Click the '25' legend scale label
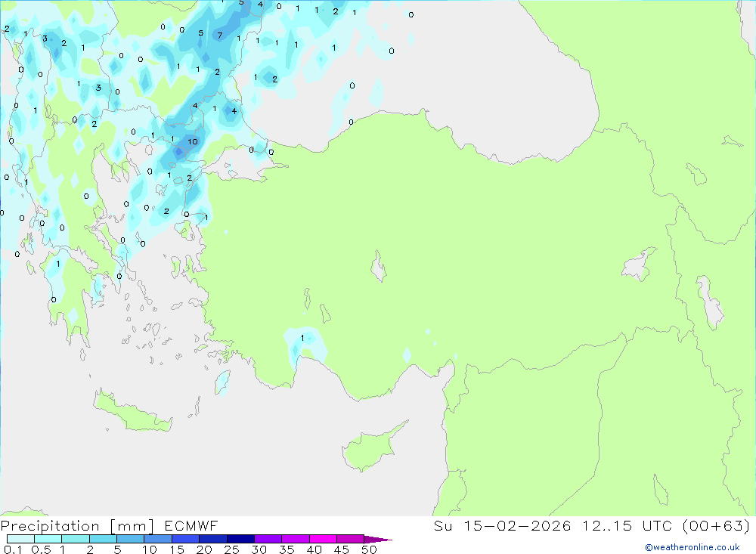Image resolution: width=756 pixels, height=554 pixels. click(x=231, y=549)
